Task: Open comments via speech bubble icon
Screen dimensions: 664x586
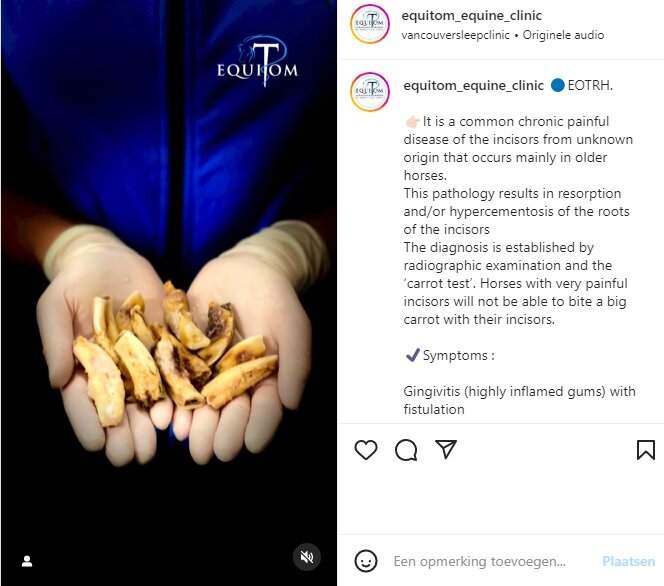Action: pyautogui.click(x=406, y=450)
